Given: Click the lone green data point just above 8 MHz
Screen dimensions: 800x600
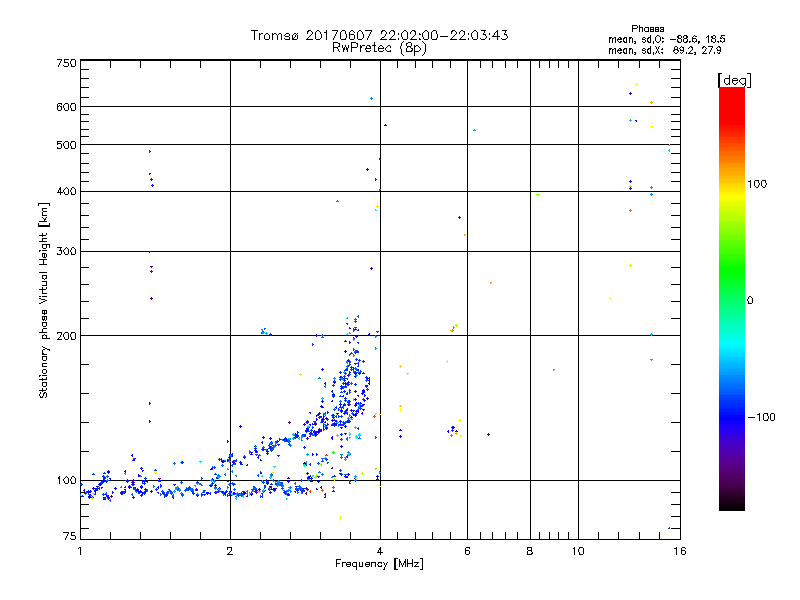Looking at the screenshot, I should point(537,194).
